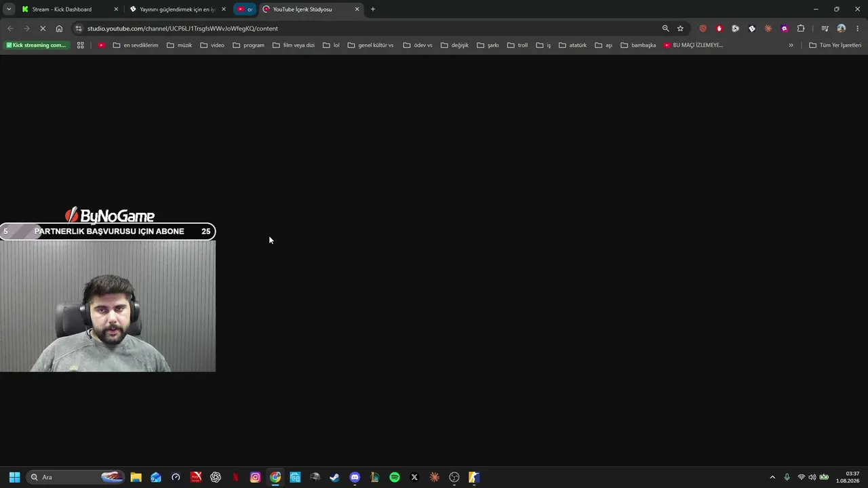
Task: Open the film veya dizi bookmark folder
Action: [294, 45]
